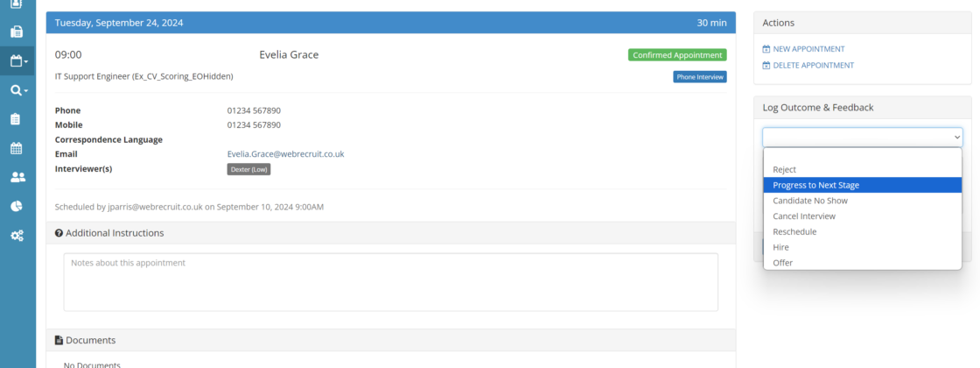Select Candidate No Show outcome
The width and height of the screenshot is (980, 368).
(x=809, y=201)
